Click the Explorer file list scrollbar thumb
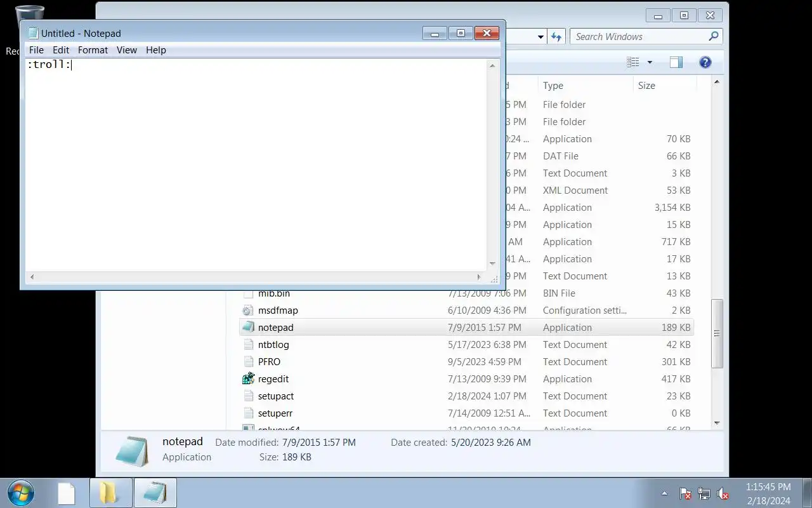The width and height of the screenshot is (812, 508). [717, 333]
